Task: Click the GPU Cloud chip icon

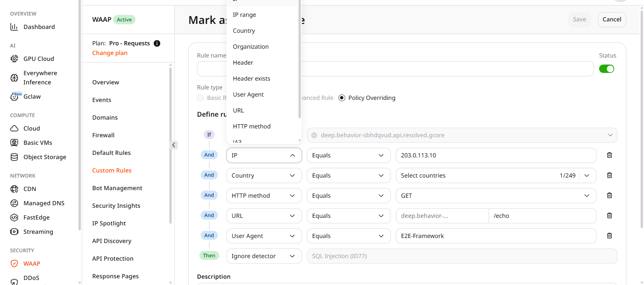Action: [x=14, y=59]
